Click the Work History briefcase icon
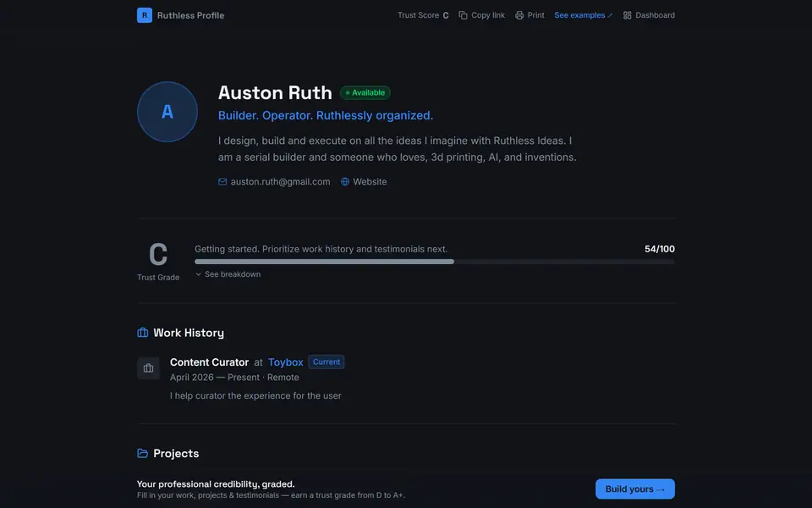The image size is (812, 508). tap(142, 332)
